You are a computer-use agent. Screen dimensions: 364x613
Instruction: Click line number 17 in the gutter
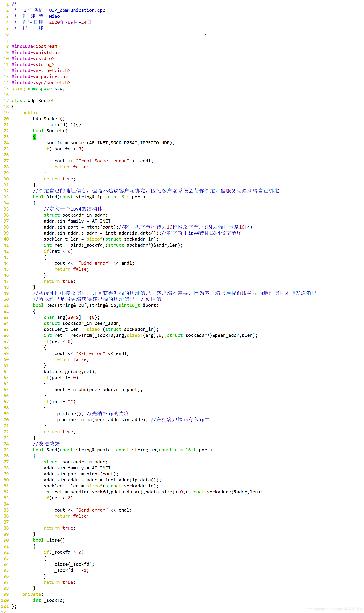tap(6, 101)
